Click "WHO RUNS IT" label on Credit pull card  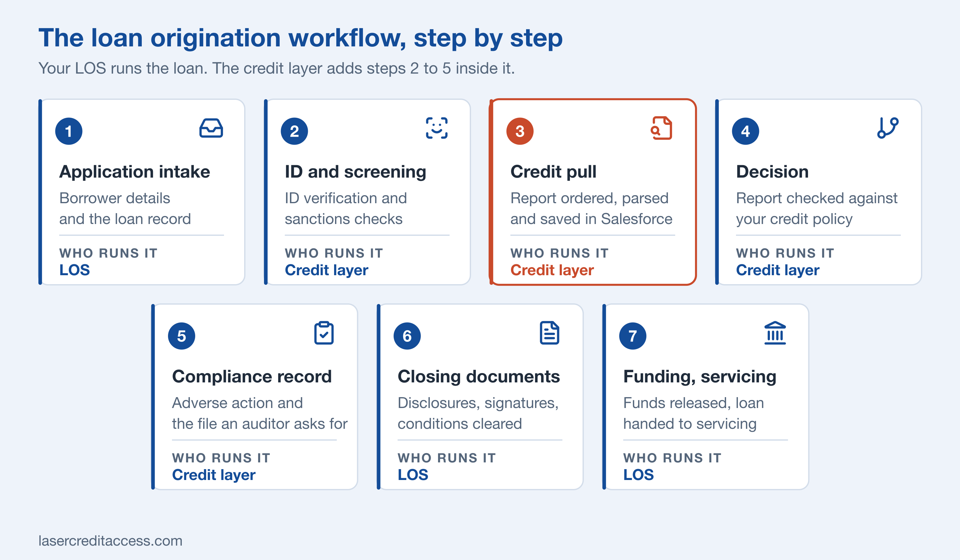[559, 253]
